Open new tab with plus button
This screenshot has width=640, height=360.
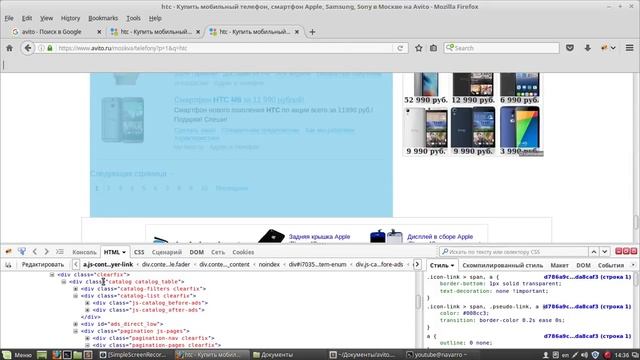point(312,32)
